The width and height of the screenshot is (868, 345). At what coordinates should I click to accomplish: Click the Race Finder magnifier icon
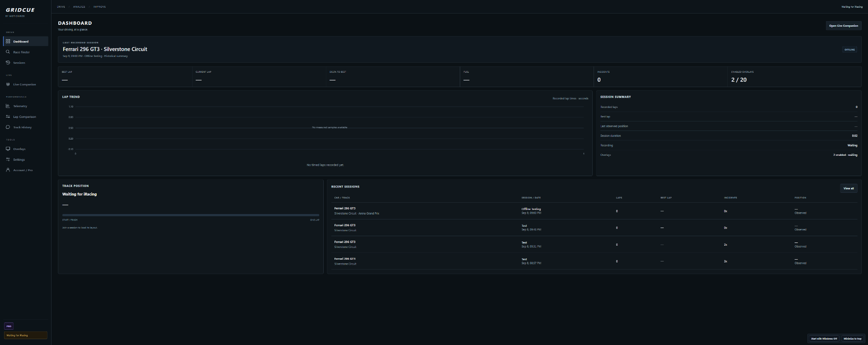(x=8, y=52)
